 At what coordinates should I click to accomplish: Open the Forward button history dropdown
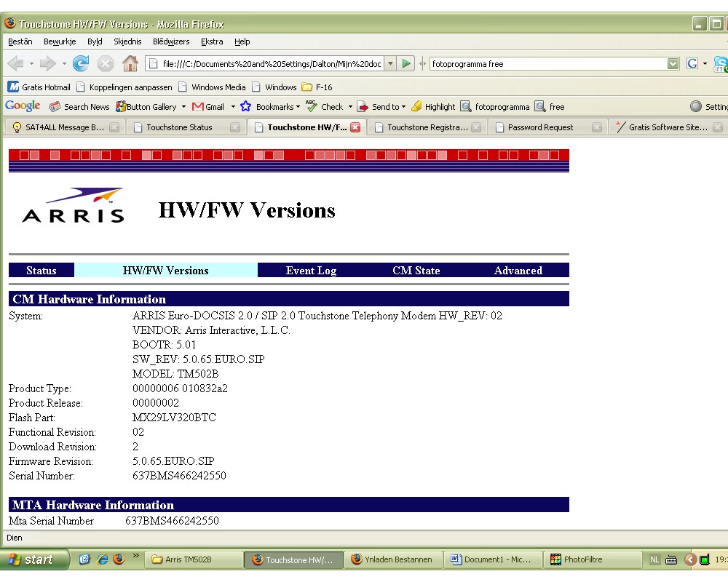pos(63,63)
